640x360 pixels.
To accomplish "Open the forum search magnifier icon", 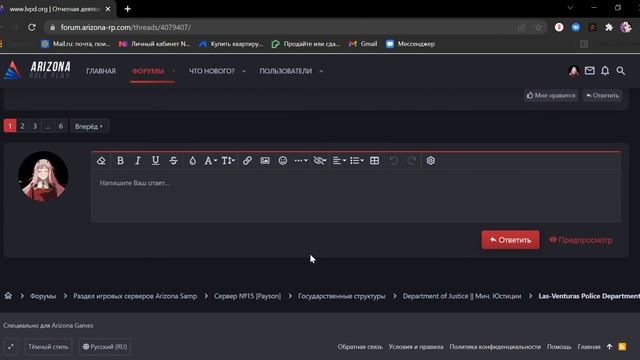I will [620, 71].
